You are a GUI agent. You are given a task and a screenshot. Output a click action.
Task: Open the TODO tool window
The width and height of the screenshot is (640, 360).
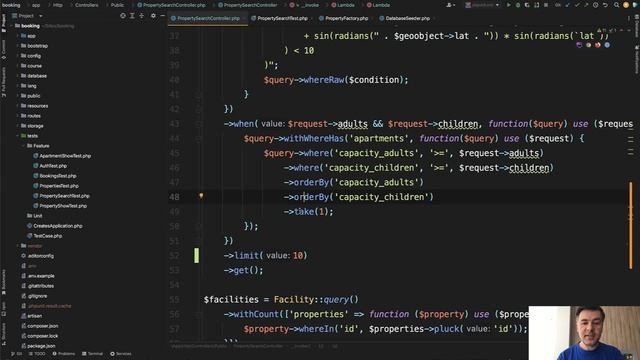pos(37,353)
